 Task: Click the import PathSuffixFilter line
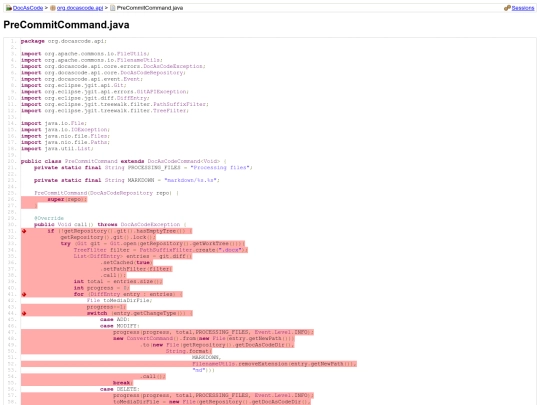115,104
